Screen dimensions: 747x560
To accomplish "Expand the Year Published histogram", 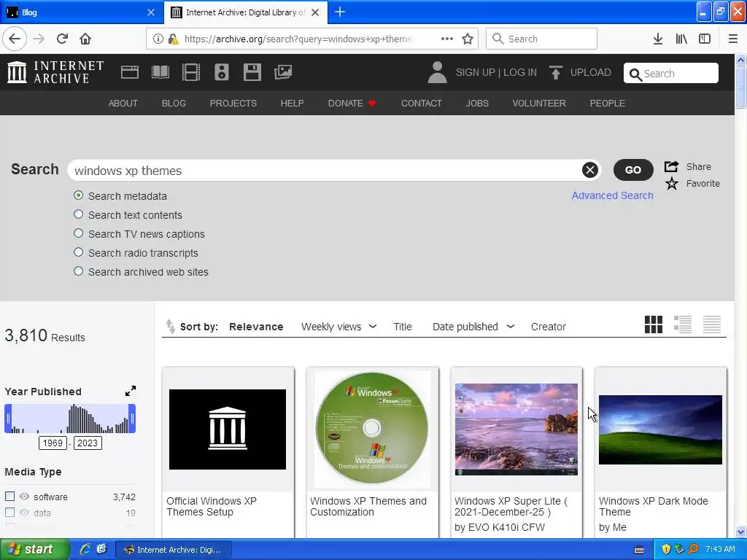I will click(130, 391).
